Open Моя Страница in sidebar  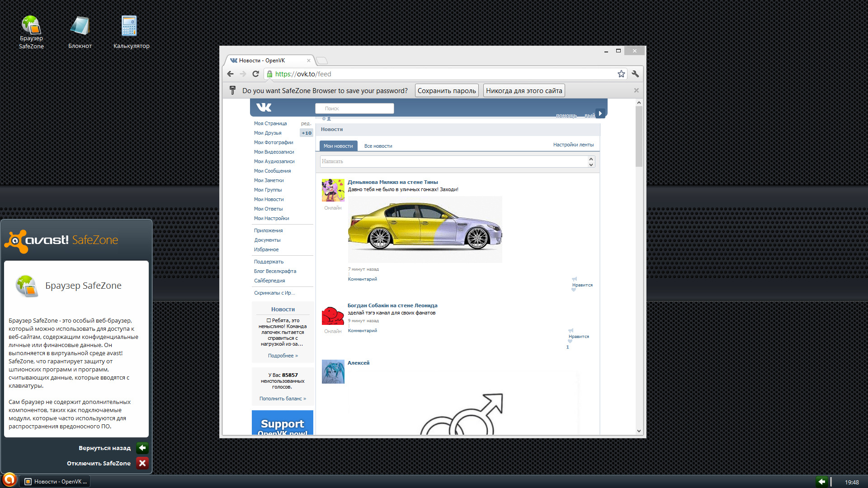pyautogui.click(x=270, y=123)
